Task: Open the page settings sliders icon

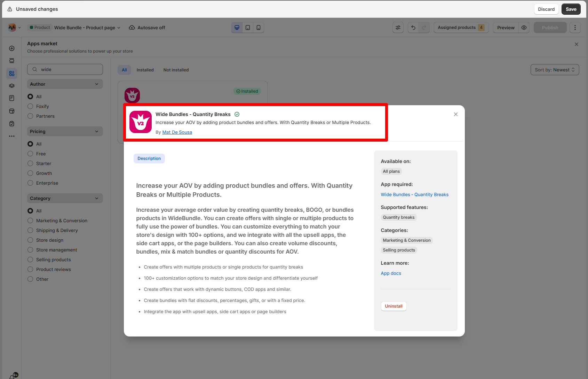Action: pos(398,28)
